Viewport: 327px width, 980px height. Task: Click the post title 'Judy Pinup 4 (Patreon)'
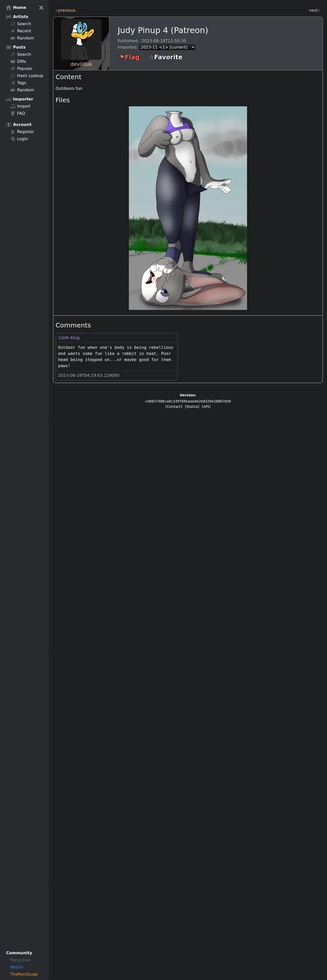(162, 31)
